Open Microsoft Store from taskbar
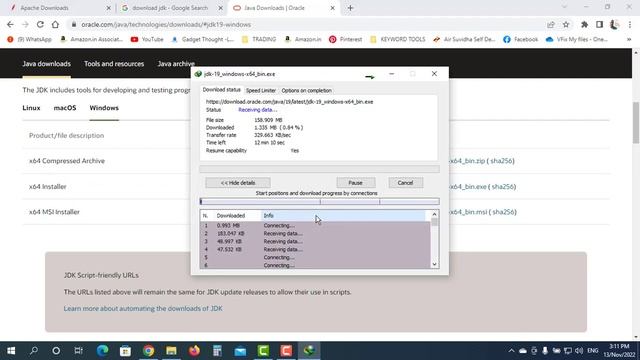 tap(125, 351)
